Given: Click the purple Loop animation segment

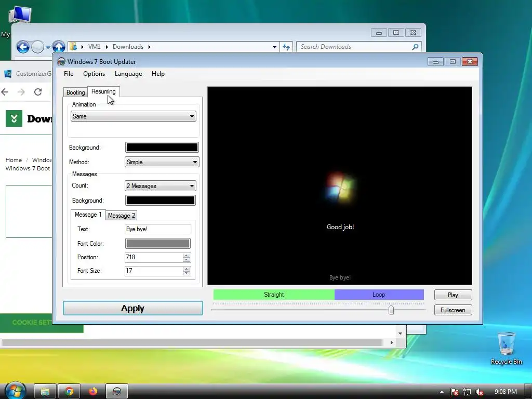Looking at the screenshot, I should pyautogui.click(x=379, y=295).
